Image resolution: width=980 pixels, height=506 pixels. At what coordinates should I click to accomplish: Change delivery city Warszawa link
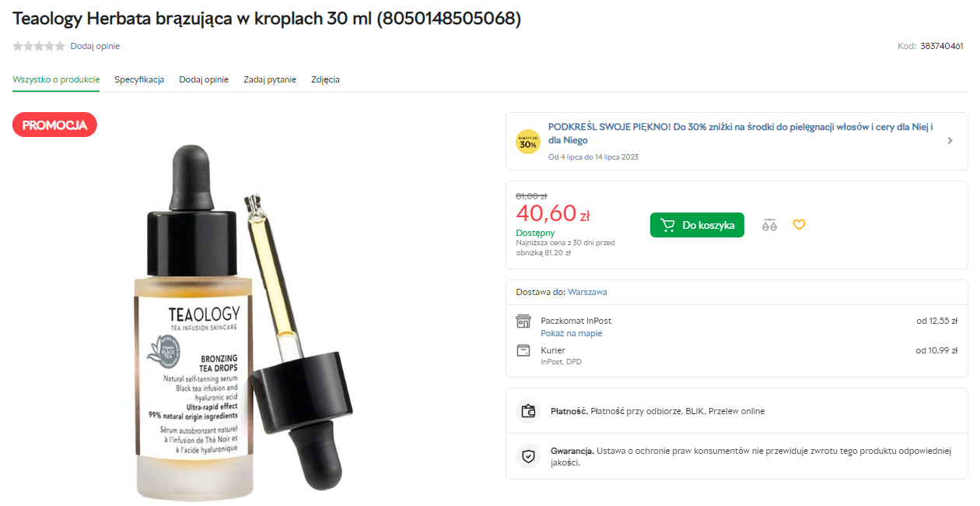pos(587,292)
